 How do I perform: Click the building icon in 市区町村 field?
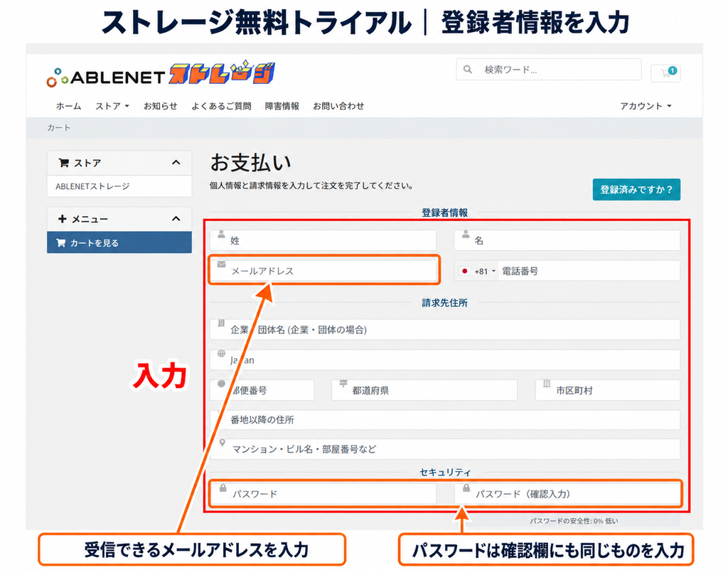[x=547, y=383]
